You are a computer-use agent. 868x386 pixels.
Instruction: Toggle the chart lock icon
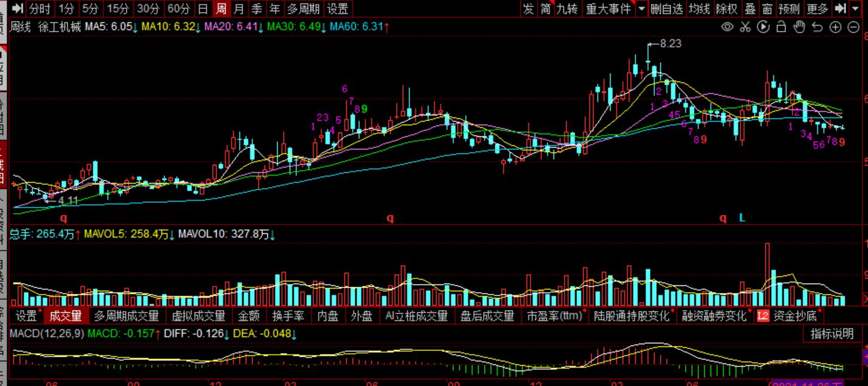[x=781, y=26]
